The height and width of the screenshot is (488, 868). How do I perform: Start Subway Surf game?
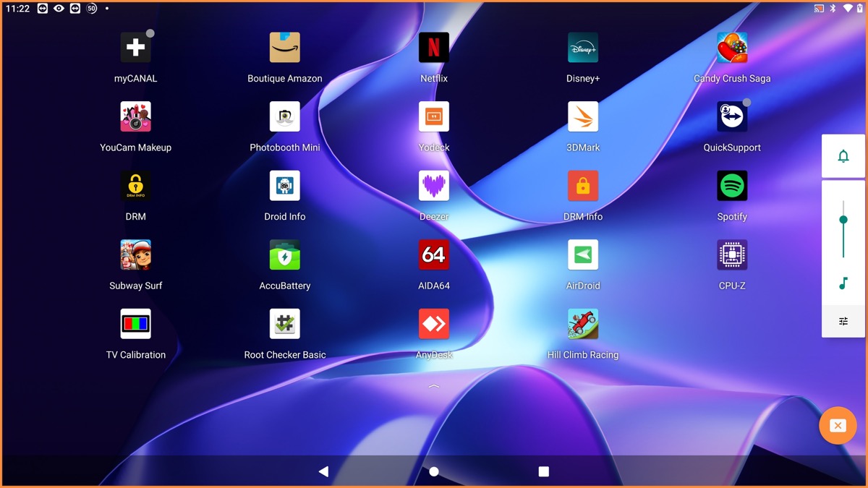coord(135,254)
